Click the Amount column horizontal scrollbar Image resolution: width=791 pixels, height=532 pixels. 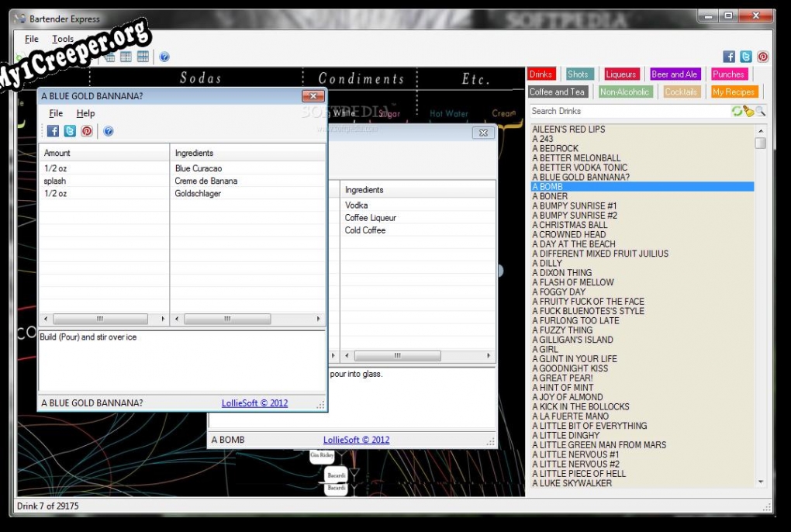(x=99, y=319)
